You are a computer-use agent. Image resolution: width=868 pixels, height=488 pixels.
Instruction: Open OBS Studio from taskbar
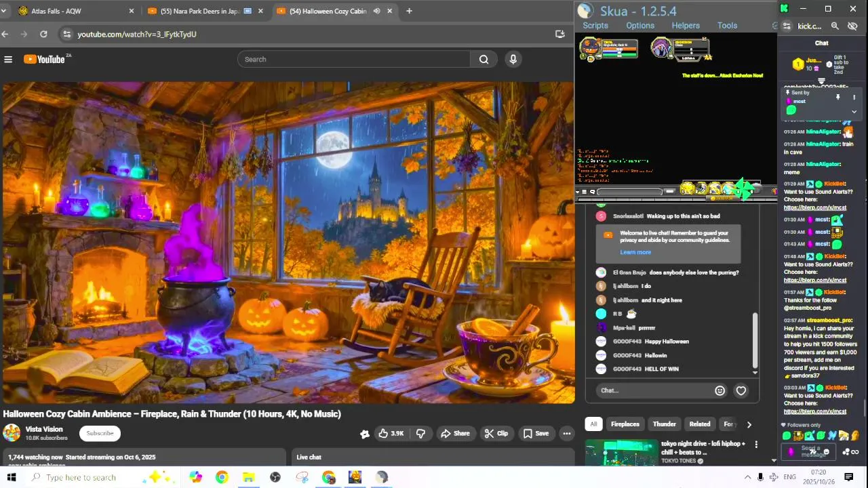coord(275,477)
